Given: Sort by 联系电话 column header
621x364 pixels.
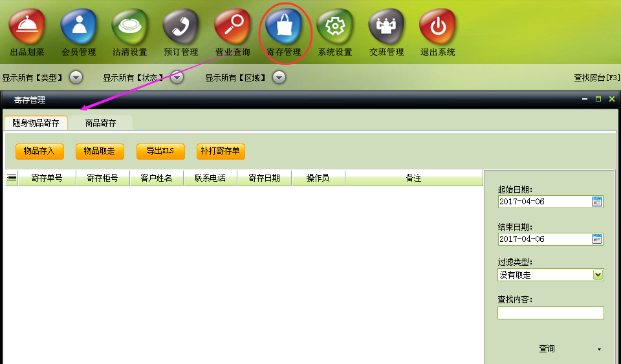Looking at the screenshot, I should tap(210, 178).
